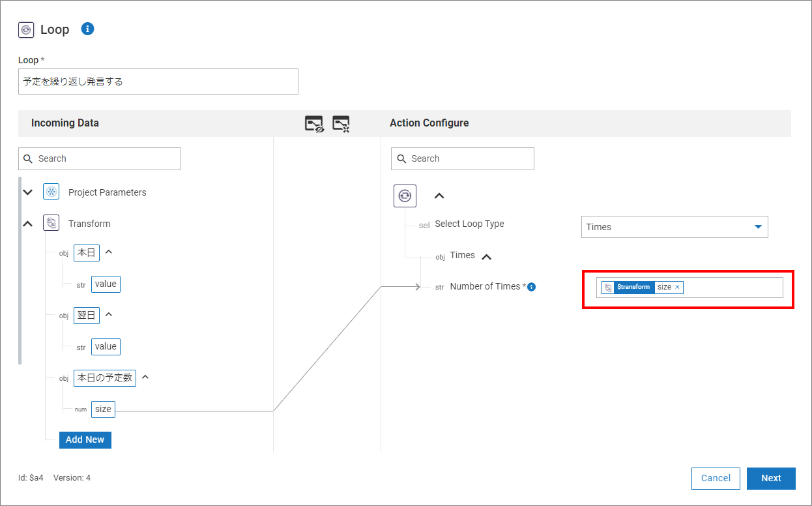Select the size field under 本日の予定数
Viewport: 812px width, 506px height.
click(x=103, y=409)
